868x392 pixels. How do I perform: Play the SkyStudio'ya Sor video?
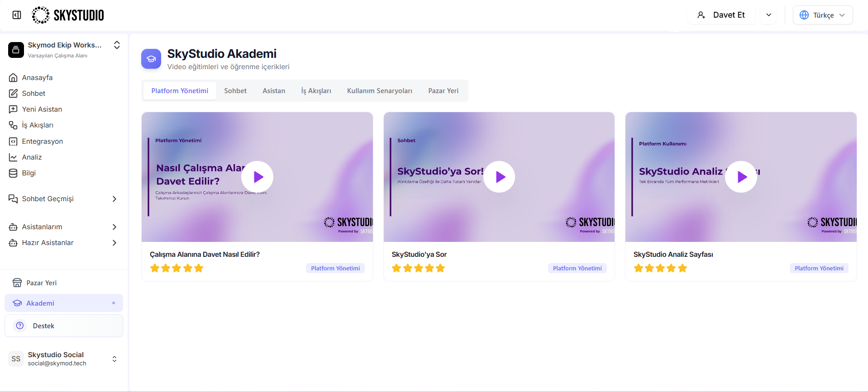tap(499, 177)
